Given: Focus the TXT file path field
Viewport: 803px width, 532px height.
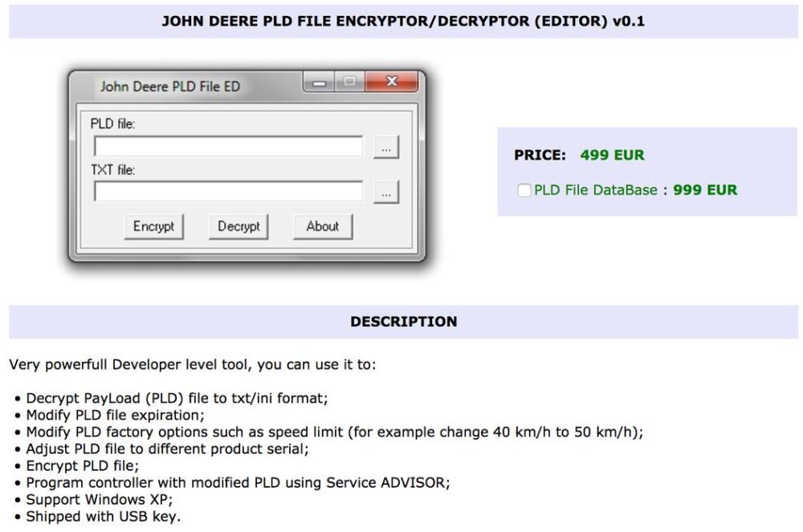Looking at the screenshot, I should point(228,191).
